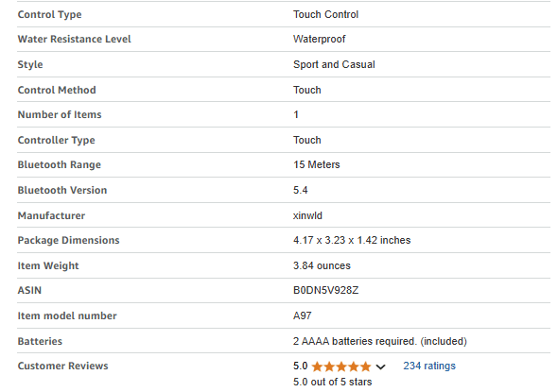Screen dimensions: 558x392
Task: Open the 234 ratings link
Action: (x=429, y=366)
